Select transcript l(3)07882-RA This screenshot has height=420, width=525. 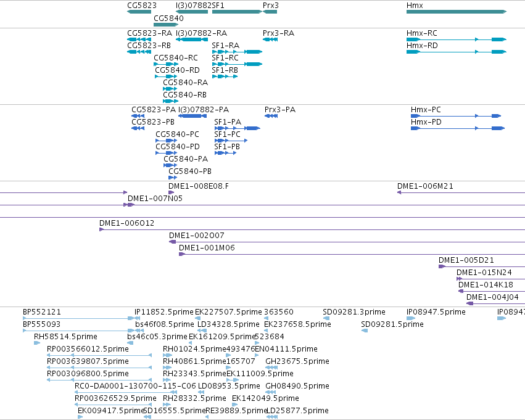tap(191, 39)
